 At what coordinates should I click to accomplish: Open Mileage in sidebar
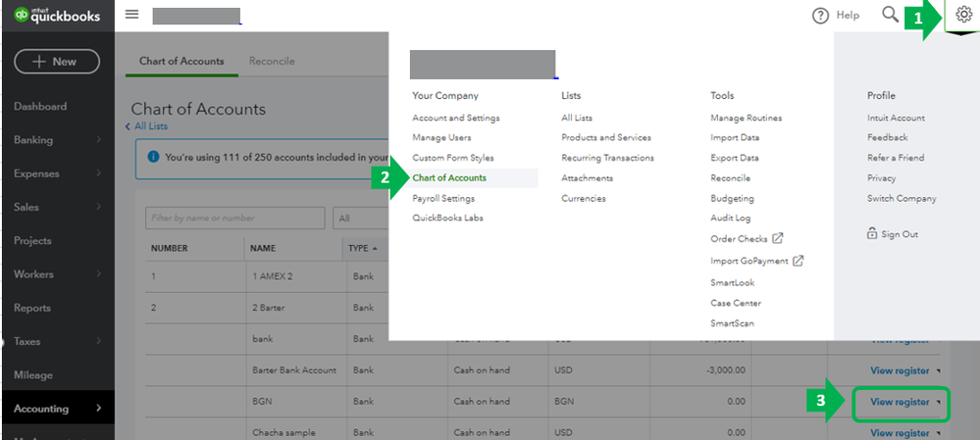coord(33,375)
